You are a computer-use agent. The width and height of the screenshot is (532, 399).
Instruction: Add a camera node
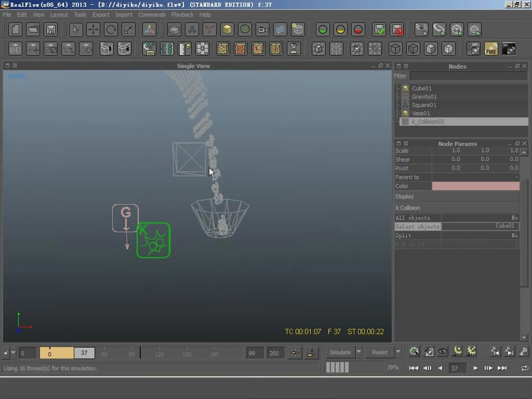pyautogui.click(x=262, y=30)
